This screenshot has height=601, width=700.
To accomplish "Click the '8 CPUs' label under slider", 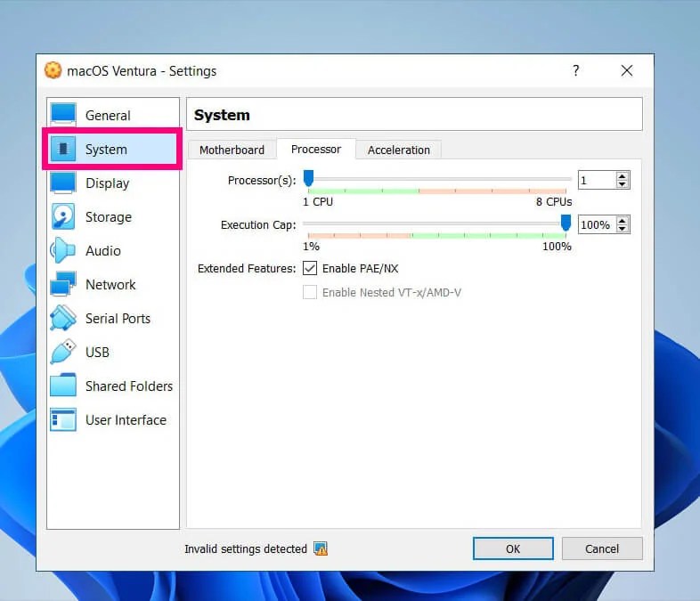I will pyautogui.click(x=554, y=202).
